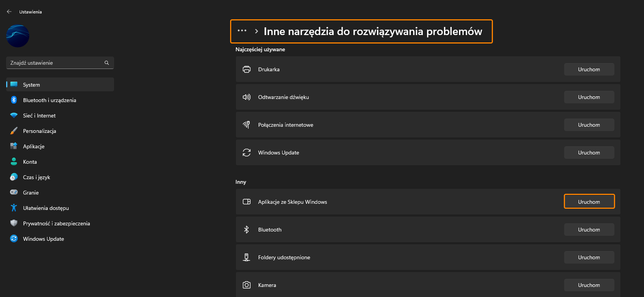
Task: Click the Inny section heading
Action: coord(240,182)
